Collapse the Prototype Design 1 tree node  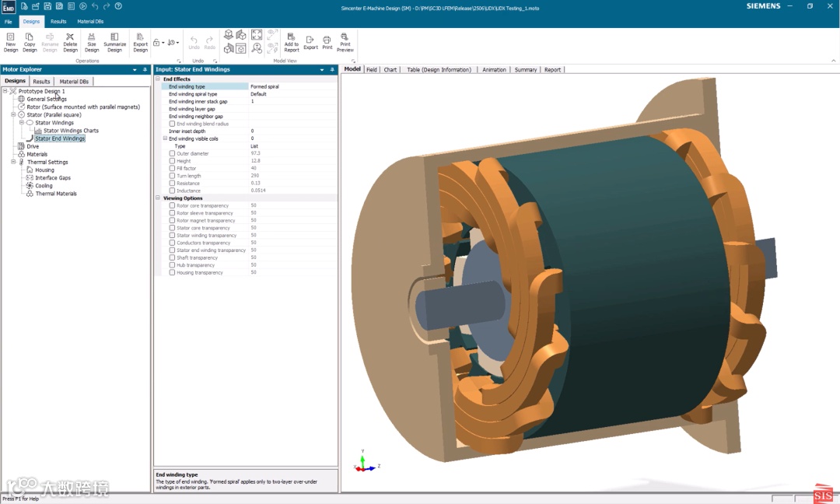tap(5, 91)
